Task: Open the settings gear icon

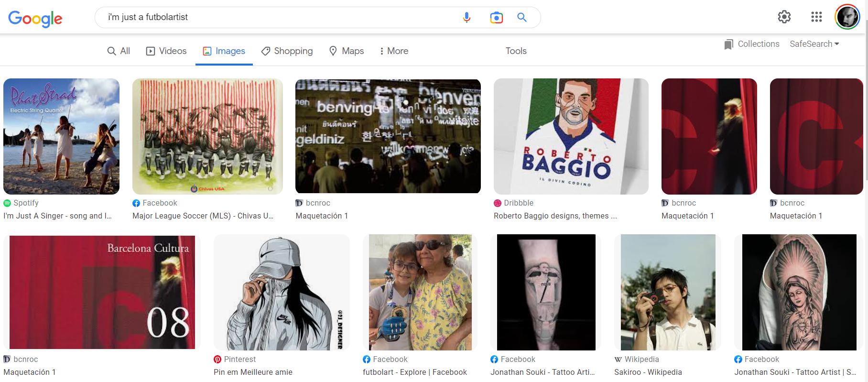Action: tap(784, 17)
